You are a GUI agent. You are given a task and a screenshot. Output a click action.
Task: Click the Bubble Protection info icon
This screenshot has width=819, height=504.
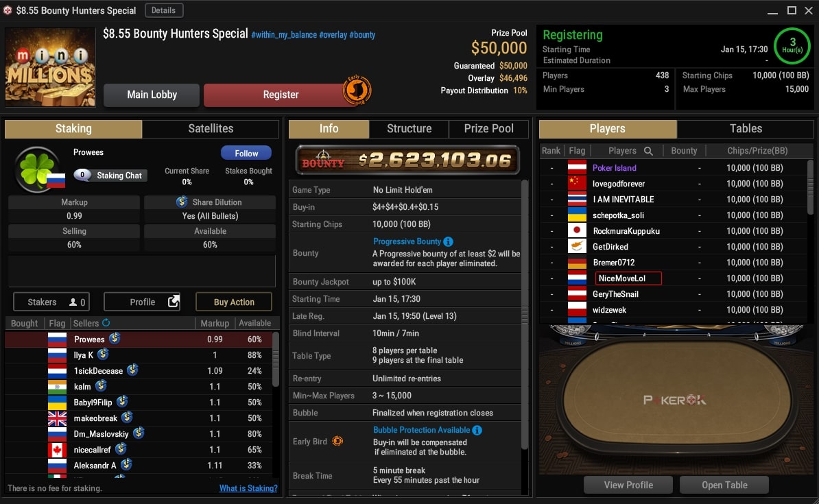click(477, 430)
